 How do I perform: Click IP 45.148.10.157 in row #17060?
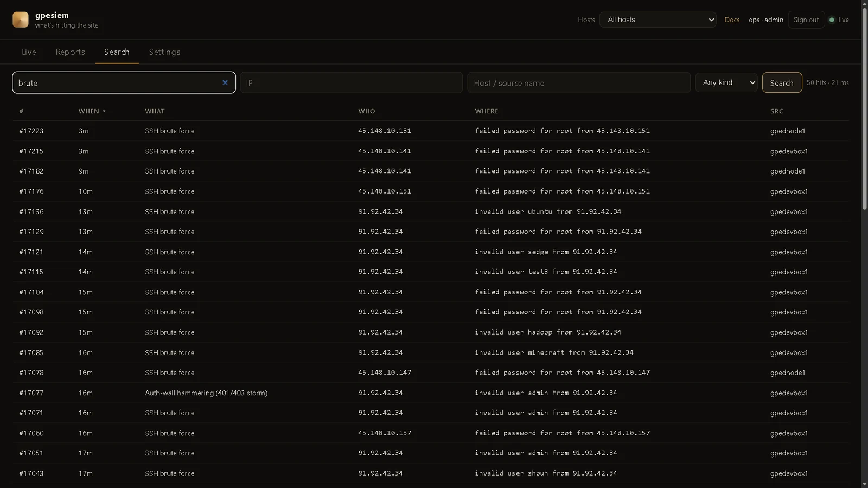(385, 433)
